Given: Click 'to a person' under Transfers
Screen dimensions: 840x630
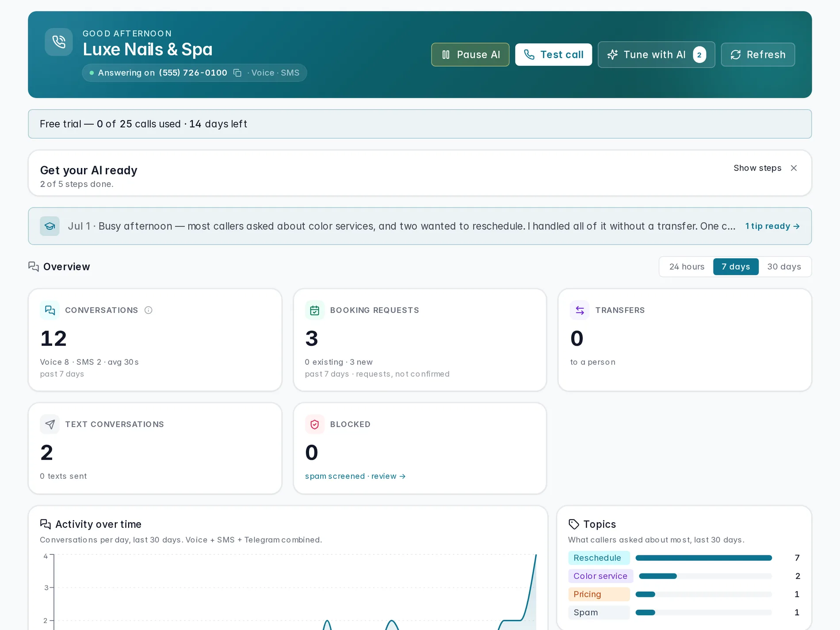Looking at the screenshot, I should pos(592,362).
